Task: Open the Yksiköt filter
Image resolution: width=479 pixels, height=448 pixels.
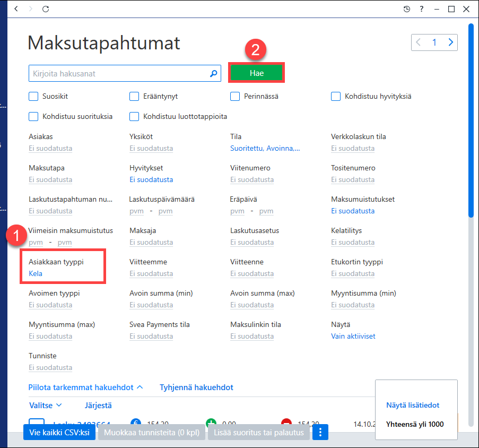Action: (x=151, y=148)
